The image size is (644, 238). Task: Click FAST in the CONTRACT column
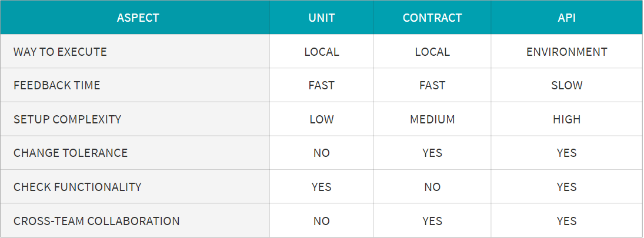(x=432, y=85)
